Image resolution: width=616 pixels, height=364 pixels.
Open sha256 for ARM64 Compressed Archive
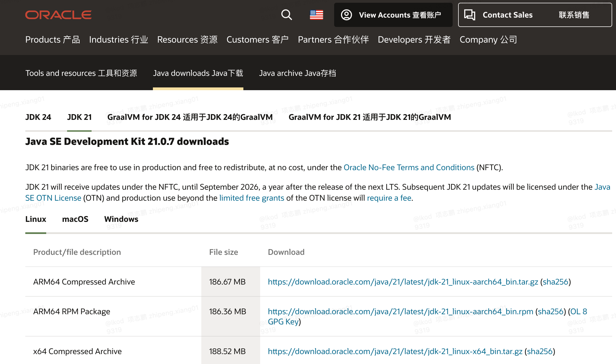click(555, 282)
